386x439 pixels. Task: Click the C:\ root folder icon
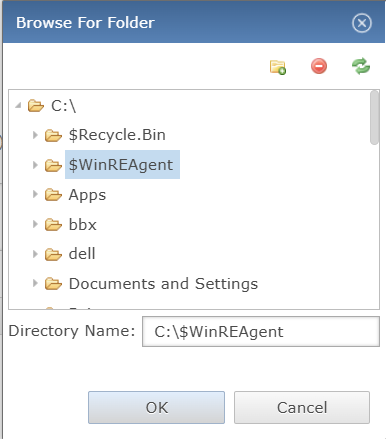coord(36,106)
